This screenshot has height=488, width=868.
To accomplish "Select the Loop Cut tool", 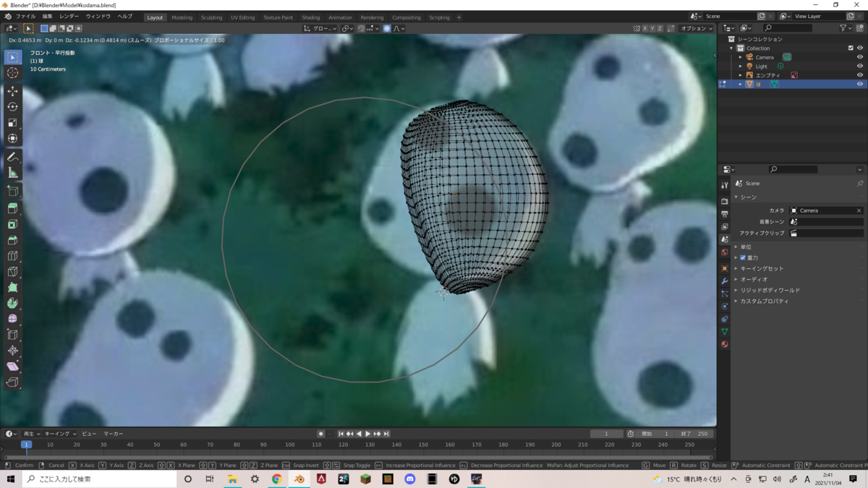I will pos(12,256).
